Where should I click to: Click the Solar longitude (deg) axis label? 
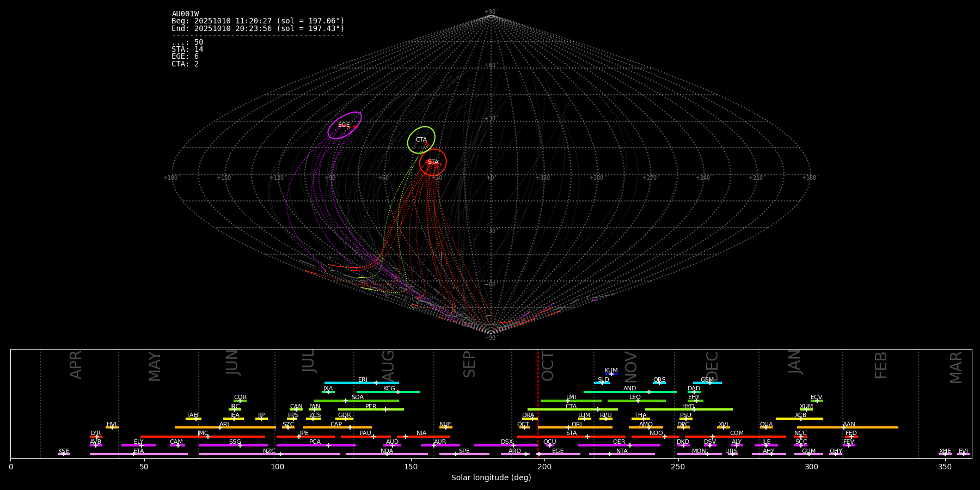491,478
